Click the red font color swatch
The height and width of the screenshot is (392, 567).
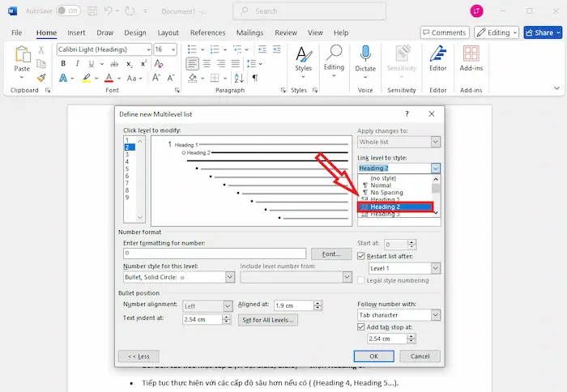tap(110, 79)
